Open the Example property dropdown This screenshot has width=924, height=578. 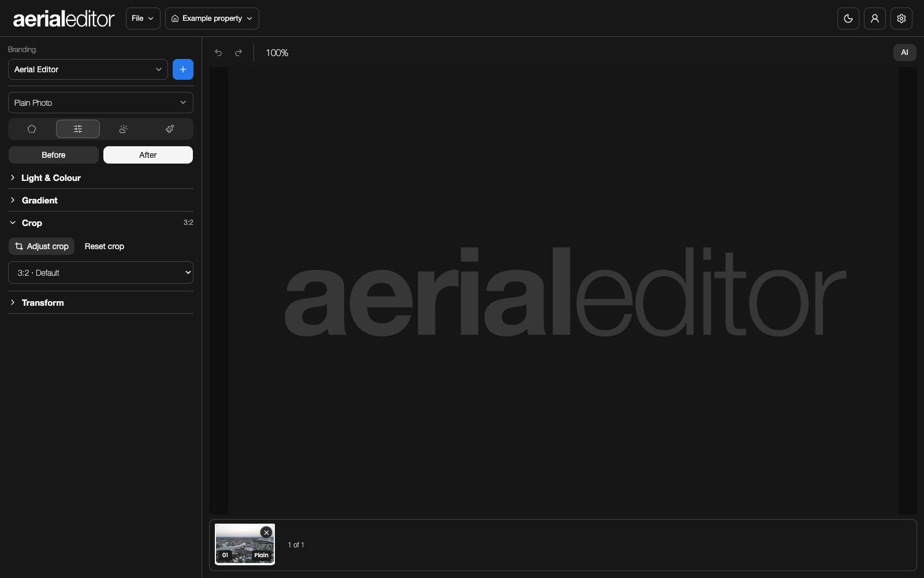coord(212,18)
